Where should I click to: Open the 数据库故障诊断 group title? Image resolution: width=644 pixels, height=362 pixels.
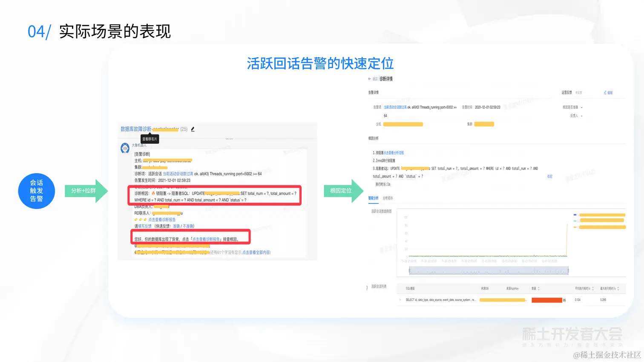tap(149, 129)
